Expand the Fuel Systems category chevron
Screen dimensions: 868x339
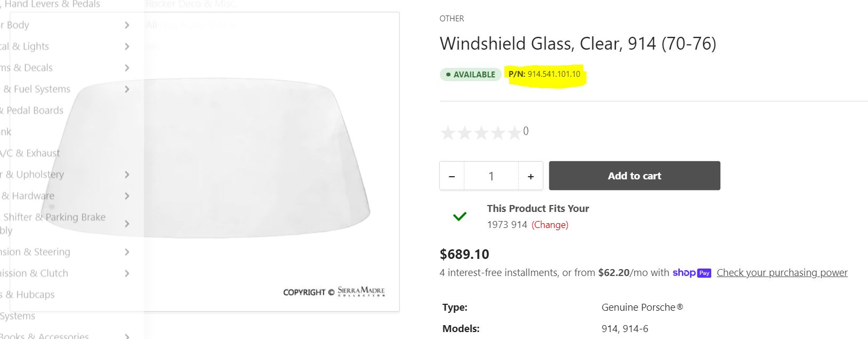(x=127, y=89)
